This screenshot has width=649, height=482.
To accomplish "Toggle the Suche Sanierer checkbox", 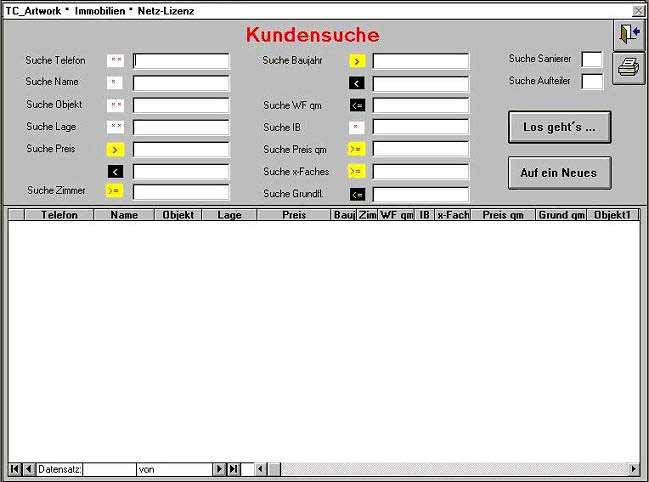I will point(592,60).
